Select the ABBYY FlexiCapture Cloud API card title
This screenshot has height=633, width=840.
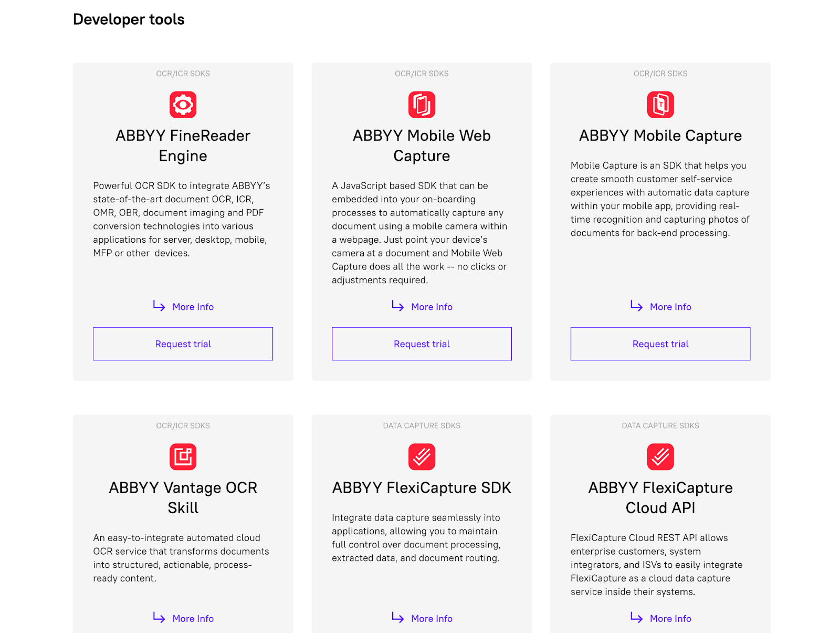coord(660,497)
